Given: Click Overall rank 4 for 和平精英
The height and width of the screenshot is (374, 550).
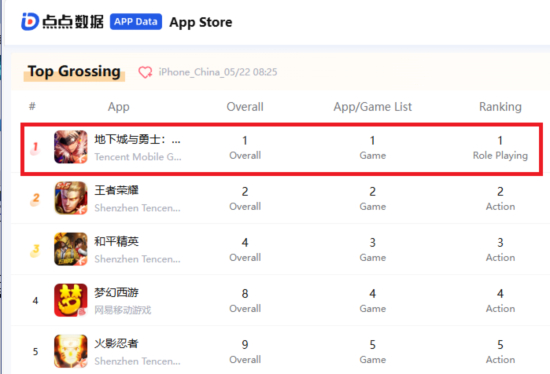Looking at the screenshot, I should coord(245,250).
